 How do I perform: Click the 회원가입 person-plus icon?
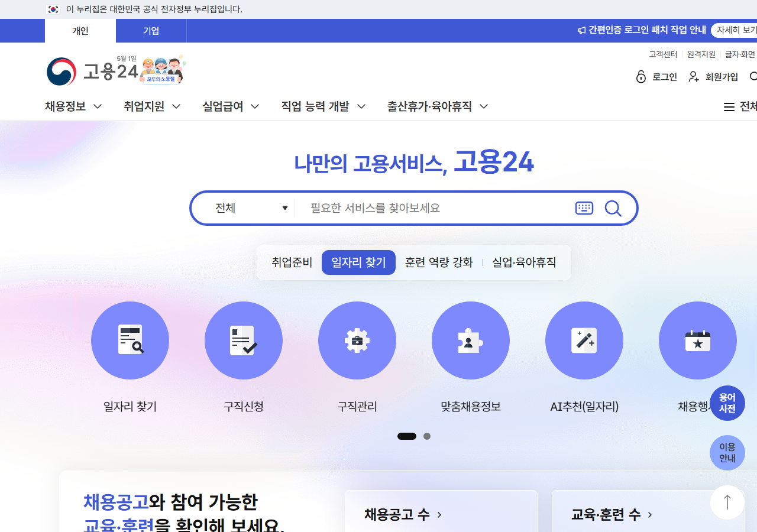(694, 77)
